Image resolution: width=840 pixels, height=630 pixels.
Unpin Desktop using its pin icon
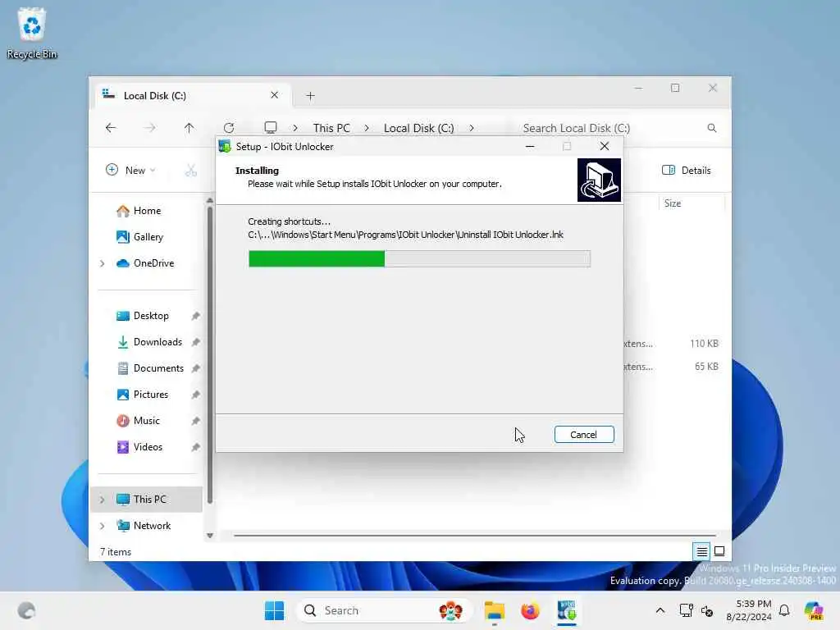tap(196, 316)
